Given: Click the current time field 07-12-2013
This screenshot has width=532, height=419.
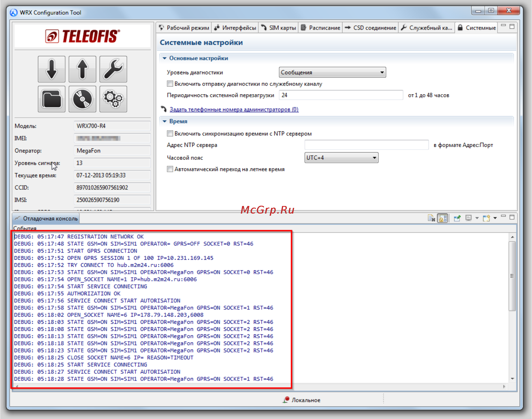Looking at the screenshot, I should [112, 175].
